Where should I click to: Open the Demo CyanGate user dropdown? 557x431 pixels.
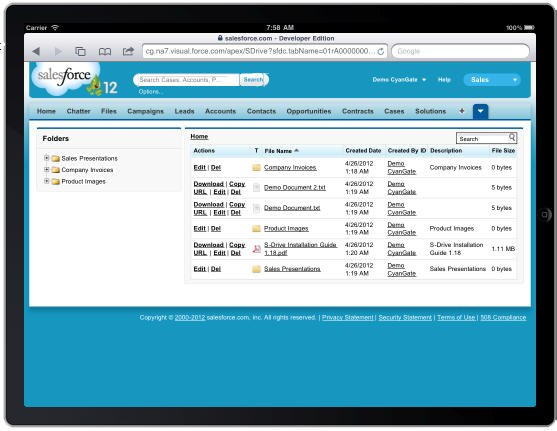pos(399,80)
